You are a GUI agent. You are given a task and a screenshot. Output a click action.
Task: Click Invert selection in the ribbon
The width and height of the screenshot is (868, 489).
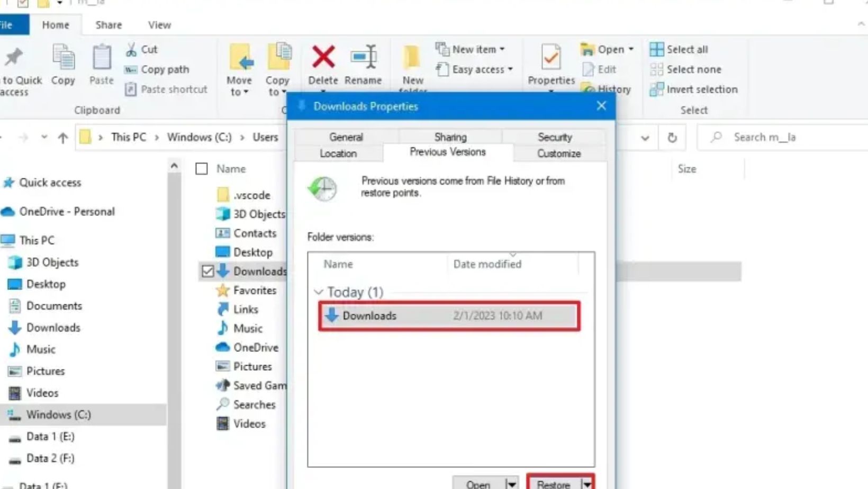pyautogui.click(x=694, y=89)
